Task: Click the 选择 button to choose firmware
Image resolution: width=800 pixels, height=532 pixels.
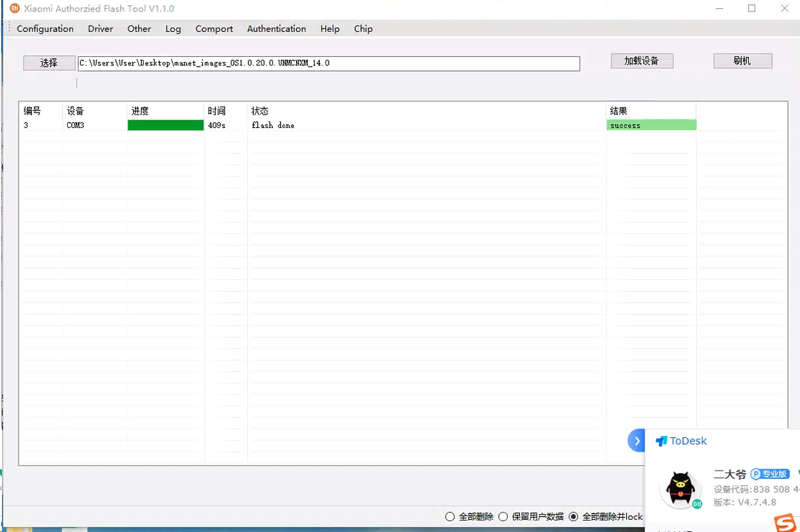Action: tap(49, 63)
